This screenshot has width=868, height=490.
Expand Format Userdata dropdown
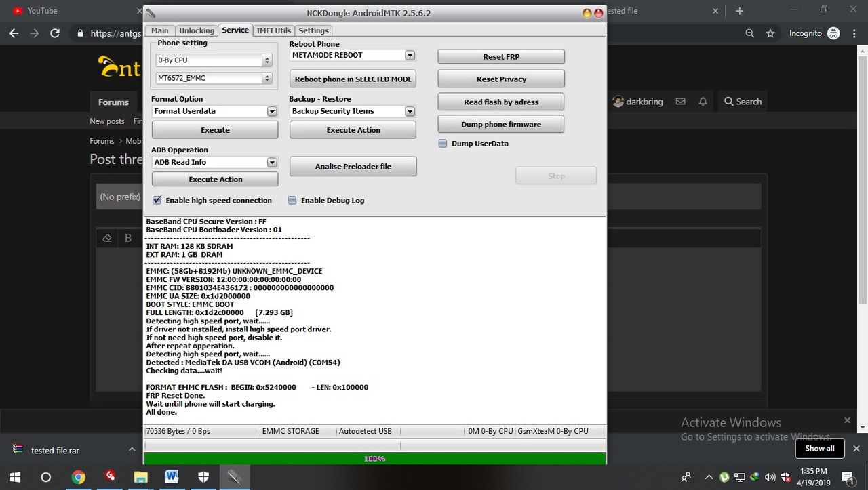272,111
